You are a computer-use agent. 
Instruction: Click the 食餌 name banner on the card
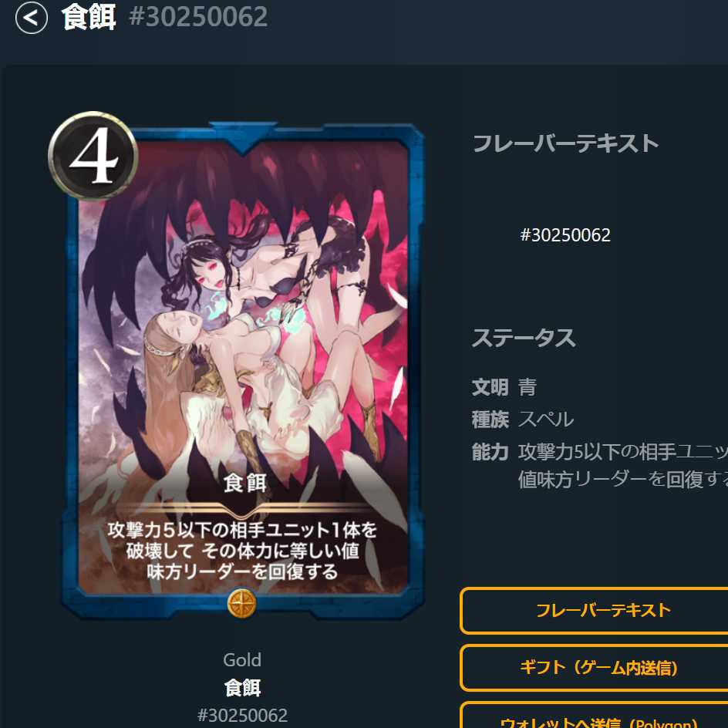tap(244, 484)
